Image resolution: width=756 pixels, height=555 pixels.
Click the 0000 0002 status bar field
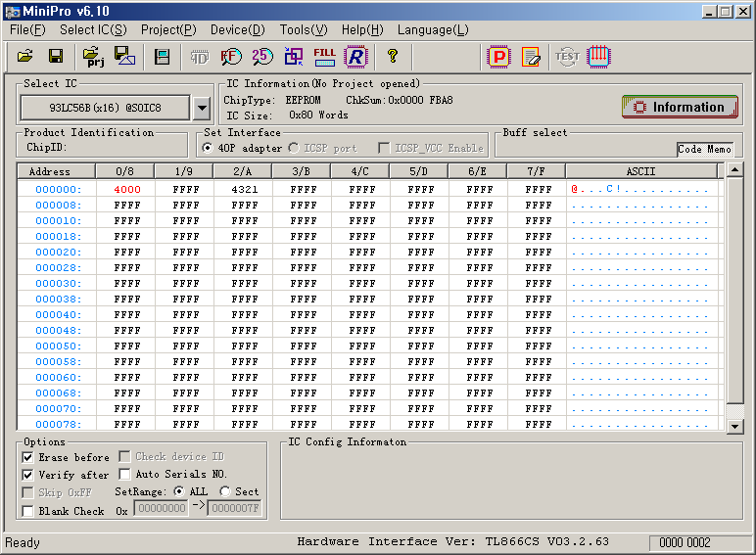pos(685,543)
